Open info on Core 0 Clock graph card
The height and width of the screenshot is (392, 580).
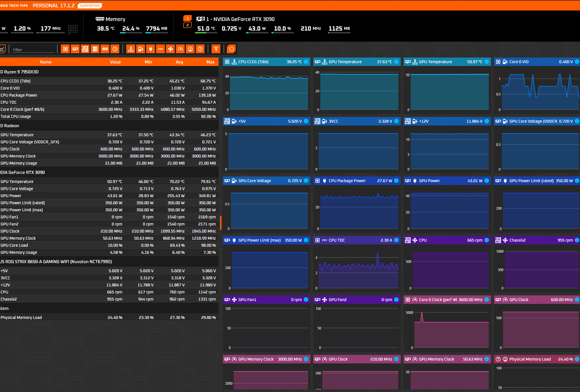point(487,300)
